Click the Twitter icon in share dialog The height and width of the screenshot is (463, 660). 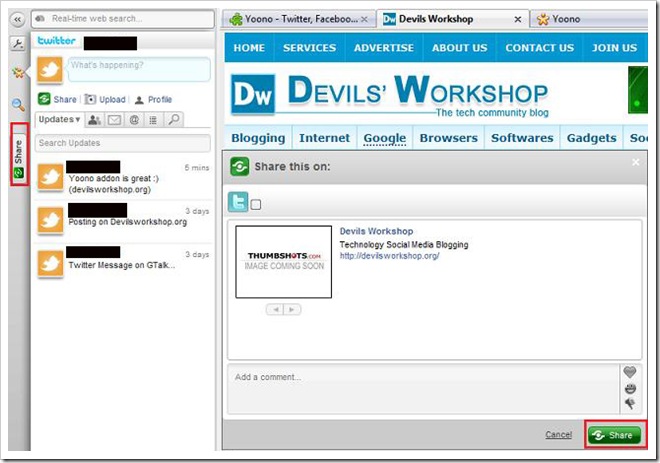point(238,202)
